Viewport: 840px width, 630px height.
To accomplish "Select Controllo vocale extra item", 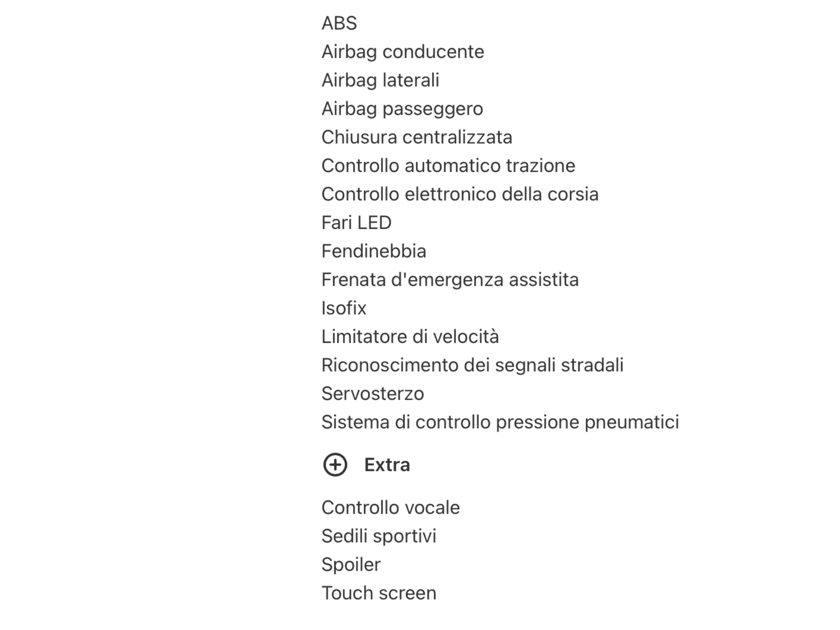I will (x=390, y=508).
